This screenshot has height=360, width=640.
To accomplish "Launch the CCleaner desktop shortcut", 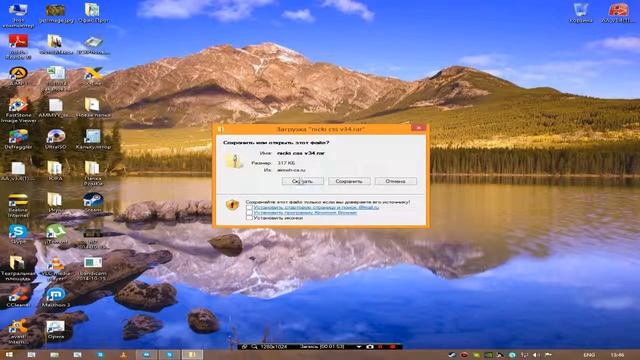I will pos(18,297).
